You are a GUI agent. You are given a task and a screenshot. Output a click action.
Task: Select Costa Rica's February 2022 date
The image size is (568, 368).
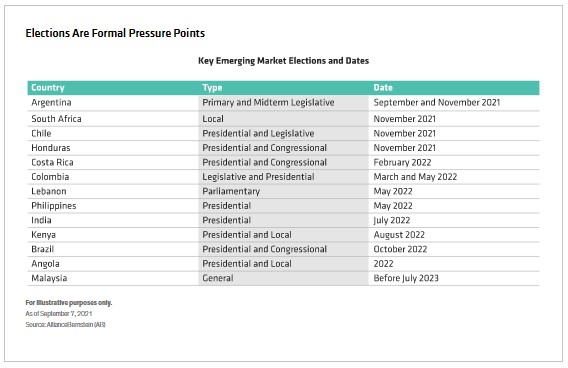pos(402,162)
